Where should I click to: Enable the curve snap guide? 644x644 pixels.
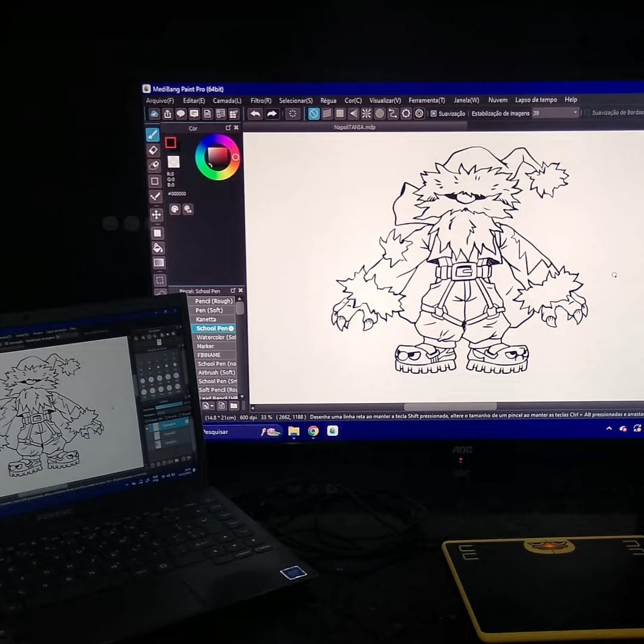392,114
